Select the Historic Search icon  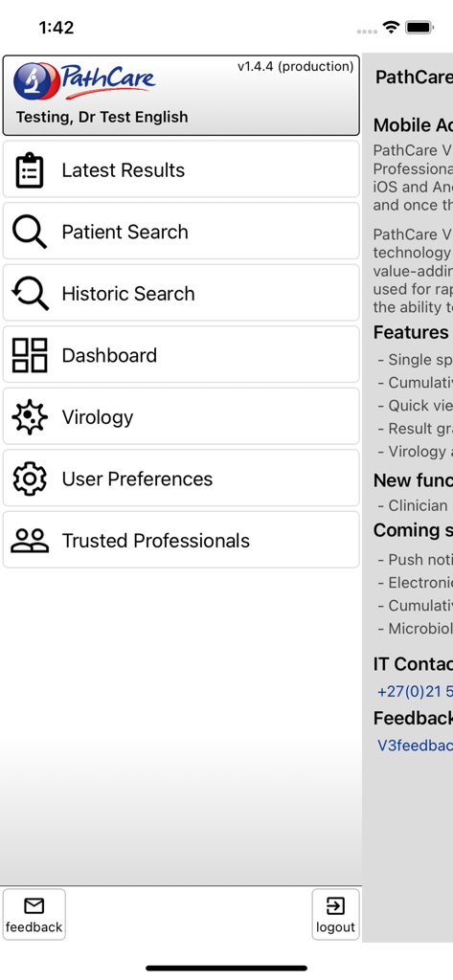click(30, 294)
